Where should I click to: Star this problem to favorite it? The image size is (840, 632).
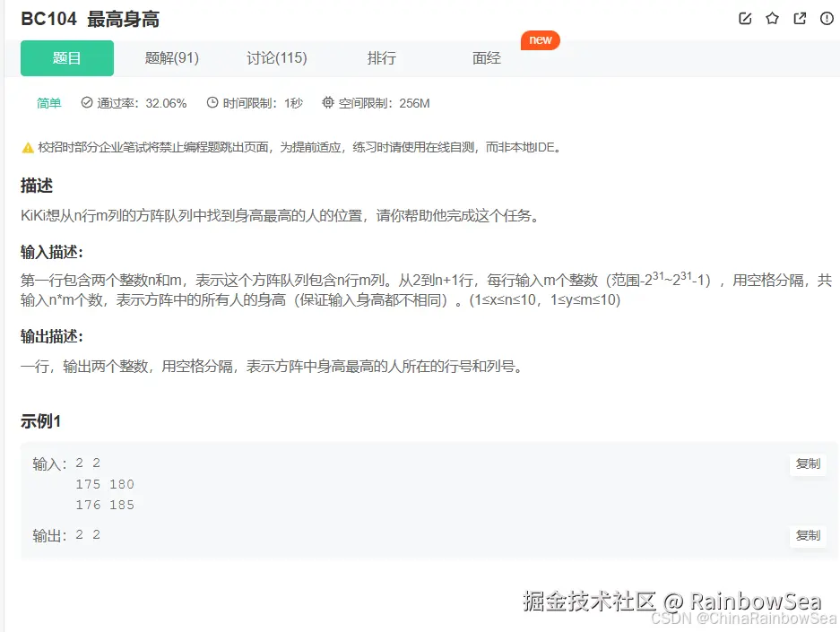tap(772, 18)
